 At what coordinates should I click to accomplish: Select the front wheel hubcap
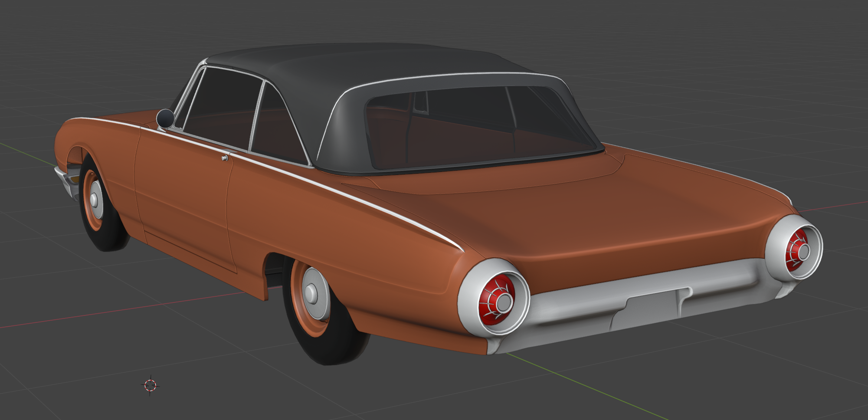(x=96, y=200)
